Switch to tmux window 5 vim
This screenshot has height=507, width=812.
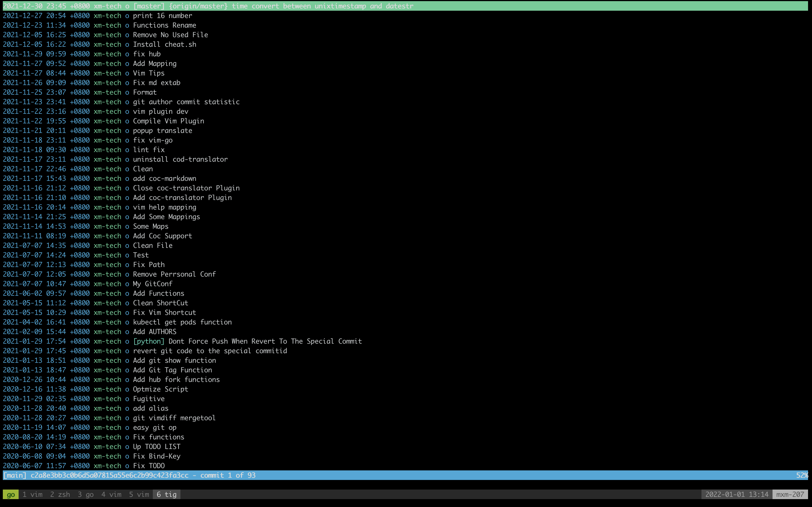(x=139, y=495)
